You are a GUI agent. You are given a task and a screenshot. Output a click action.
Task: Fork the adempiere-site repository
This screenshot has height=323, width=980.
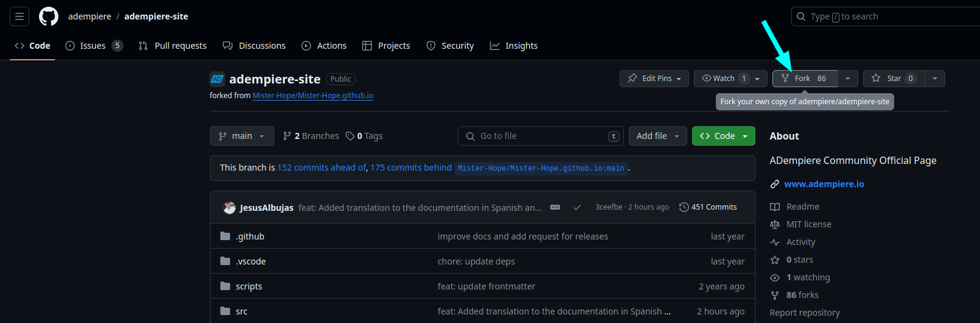(805, 79)
